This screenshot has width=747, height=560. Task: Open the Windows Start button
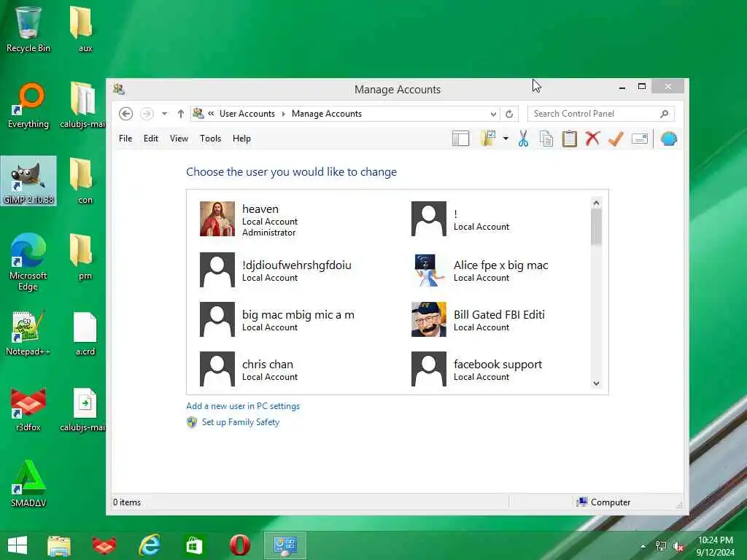18,545
